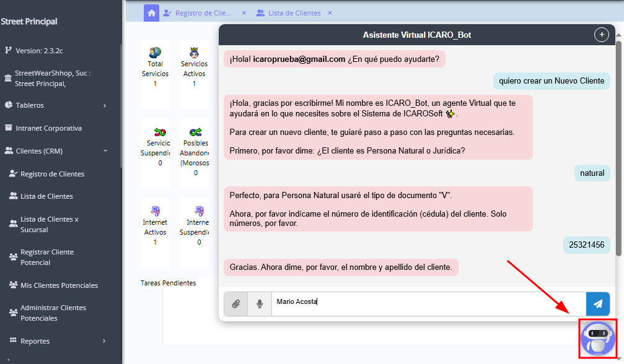Screen dimensions: 624x364
Task: Activate microphone voice input in chat
Action: (x=259, y=304)
